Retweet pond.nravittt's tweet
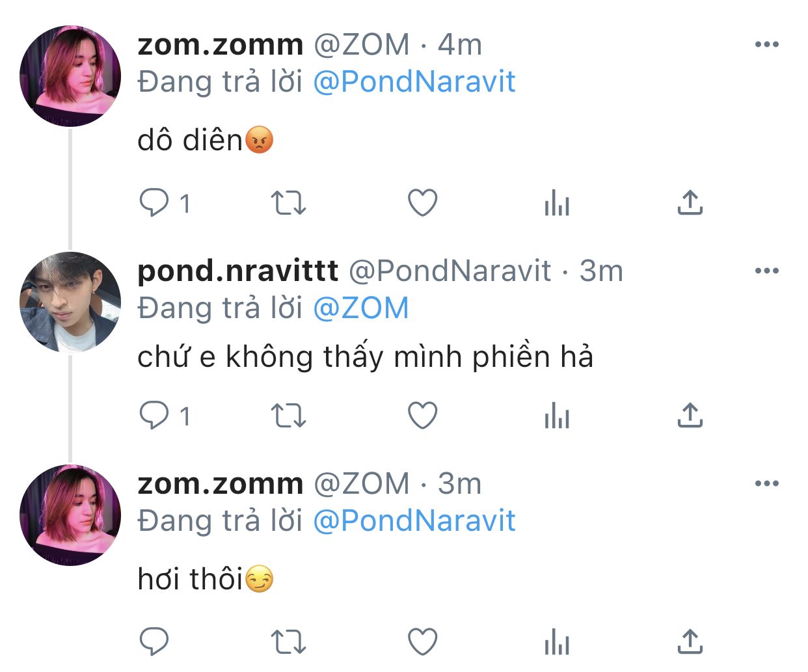This screenshot has height=672, width=808. pos(288,415)
